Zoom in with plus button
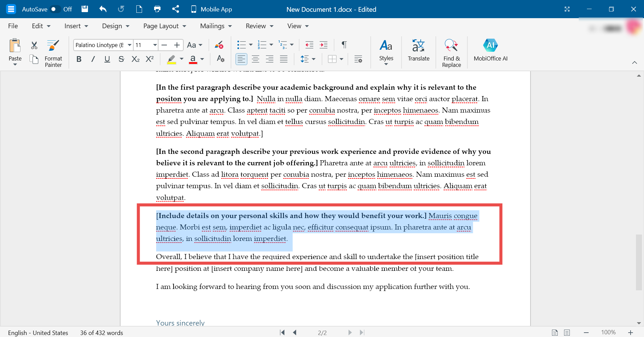The image size is (644, 337). [631, 332]
